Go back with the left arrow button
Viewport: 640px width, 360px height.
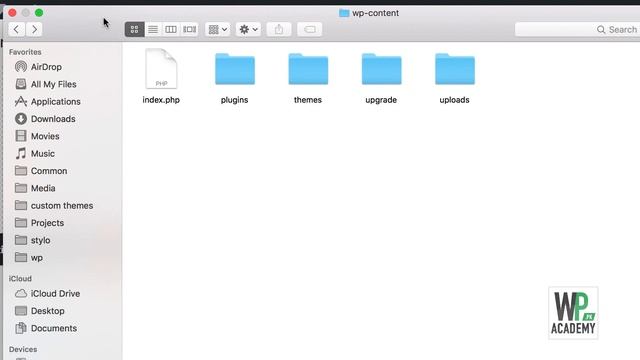click(x=16, y=29)
